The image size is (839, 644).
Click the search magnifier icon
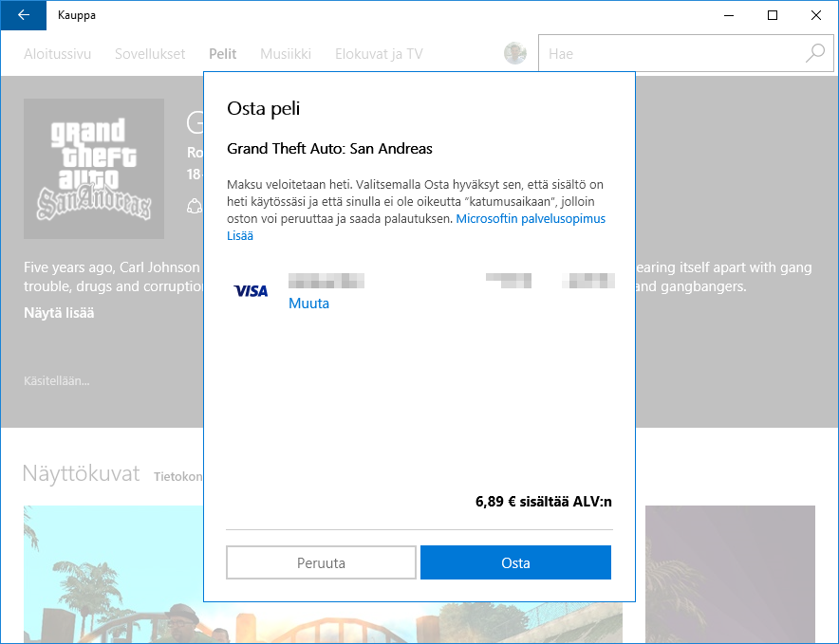pyautogui.click(x=814, y=54)
